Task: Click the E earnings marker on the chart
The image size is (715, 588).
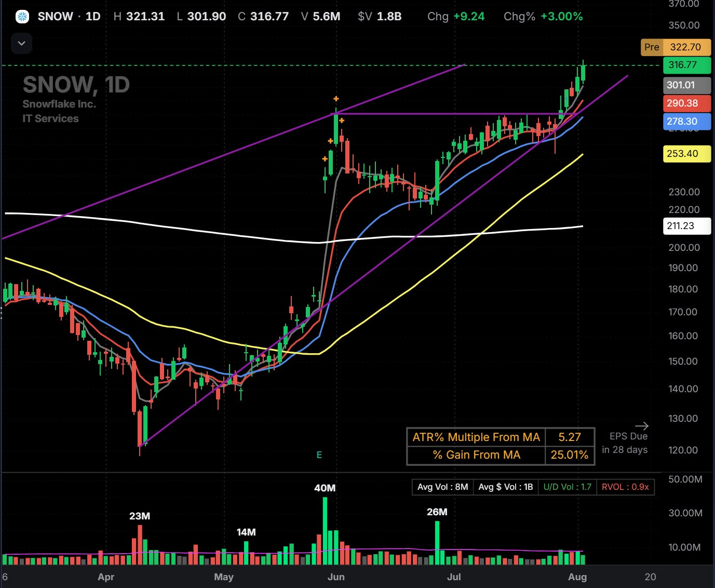Action: click(x=319, y=455)
